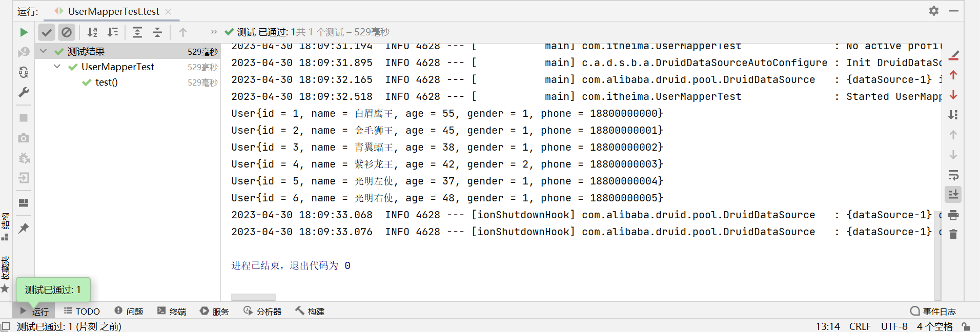Print the console output
The width and height of the screenshot is (980, 332).
[x=953, y=215]
